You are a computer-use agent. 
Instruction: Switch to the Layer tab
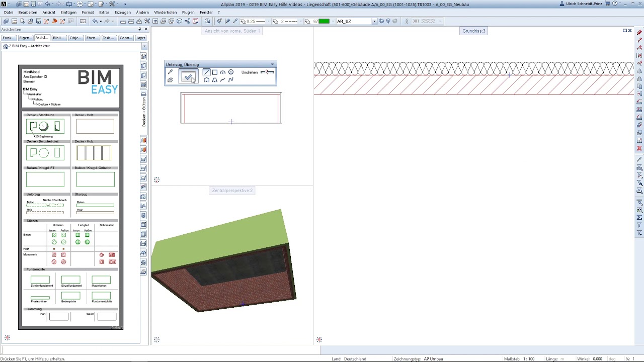pyautogui.click(x=140, y=38)
